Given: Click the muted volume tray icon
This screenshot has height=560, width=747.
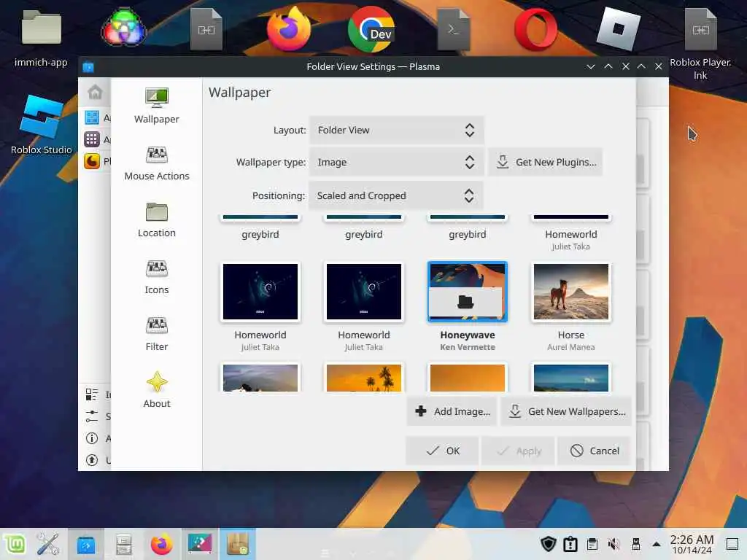Looking at the screenshot, I should pos(614,544).
